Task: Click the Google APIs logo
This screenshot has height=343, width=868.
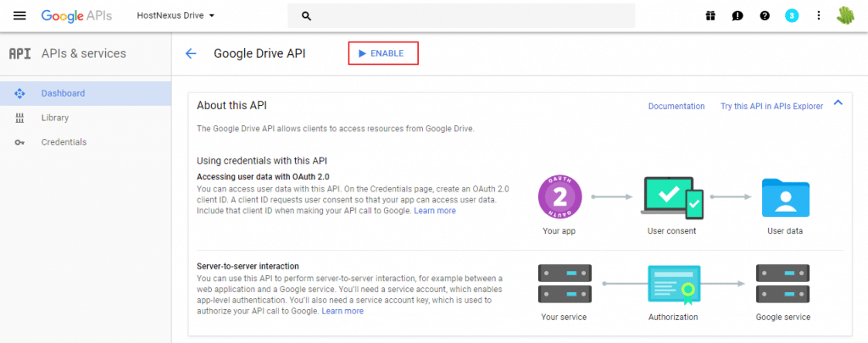Action: pos(76,15)
